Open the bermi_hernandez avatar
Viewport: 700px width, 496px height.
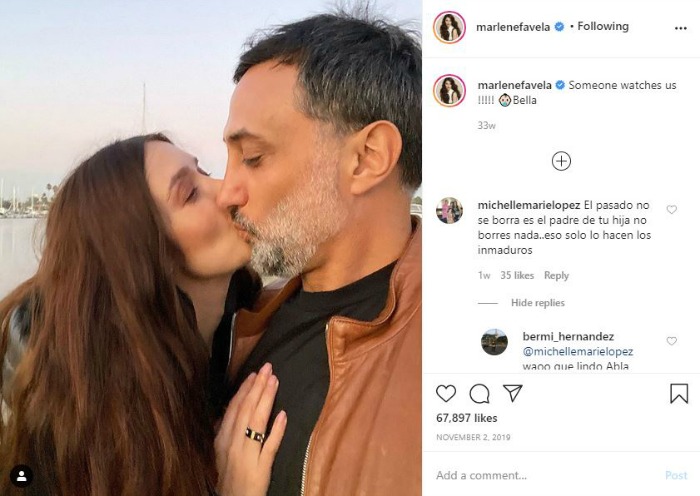(x=494, y=341)
